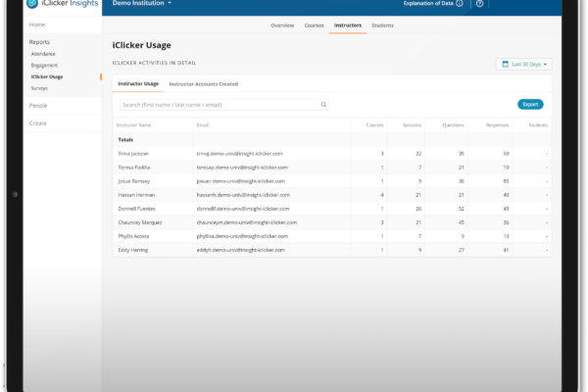Viewport: 588px width, 392px height.
Task: Switch to the Courses tab
Action: pos(314,25)
